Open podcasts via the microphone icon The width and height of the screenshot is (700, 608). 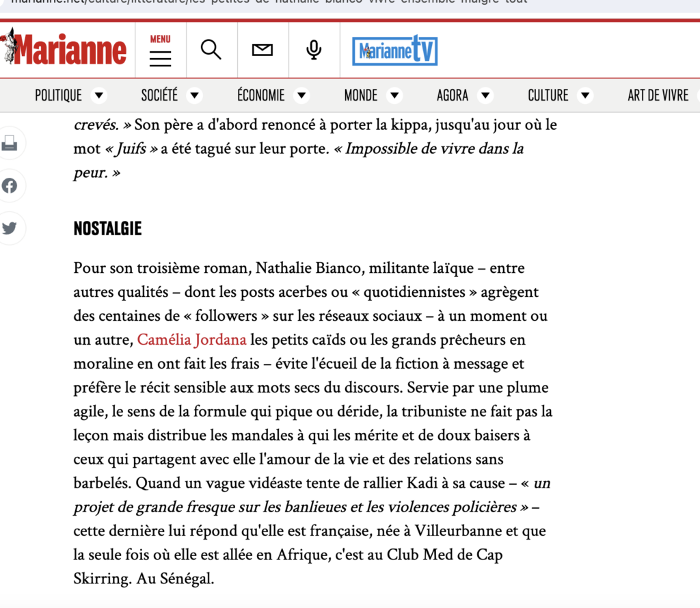tap(314, 50)
